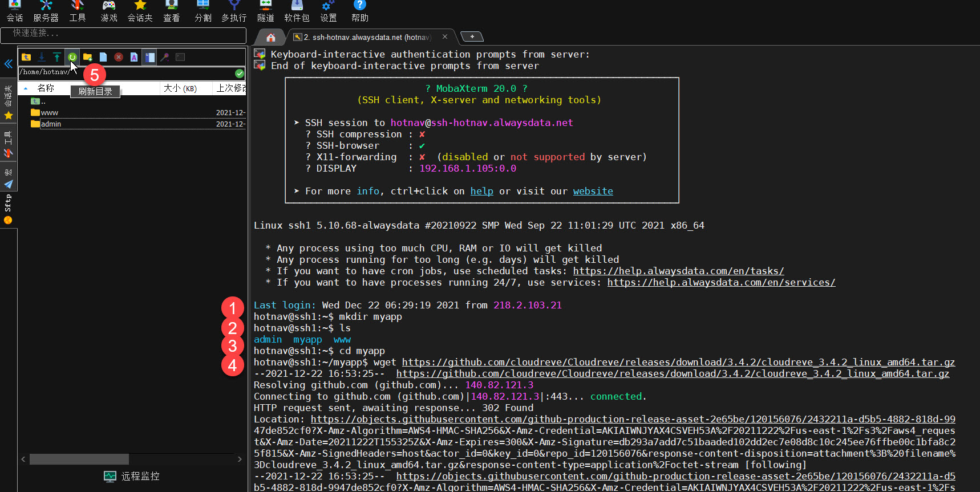Select the www folder in file list

[50, 113]
